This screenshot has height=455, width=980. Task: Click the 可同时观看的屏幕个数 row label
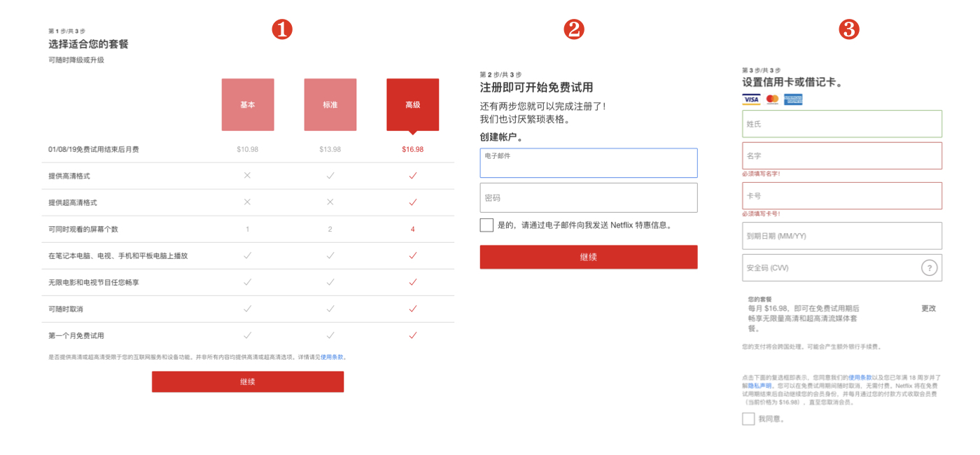click(x=83, y=229)
